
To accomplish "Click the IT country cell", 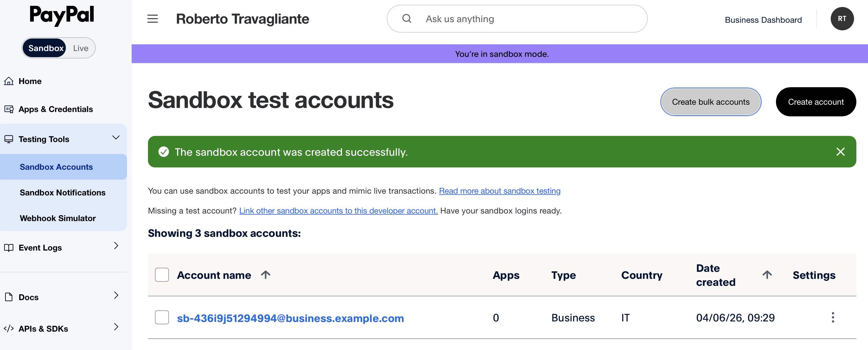I will tap(625, 318).
